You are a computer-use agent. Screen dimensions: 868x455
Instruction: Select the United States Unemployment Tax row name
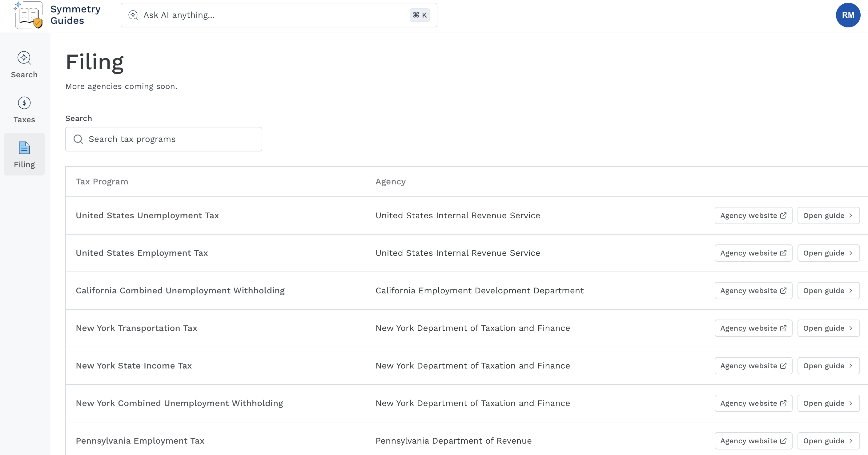click(x=147, y=215)
